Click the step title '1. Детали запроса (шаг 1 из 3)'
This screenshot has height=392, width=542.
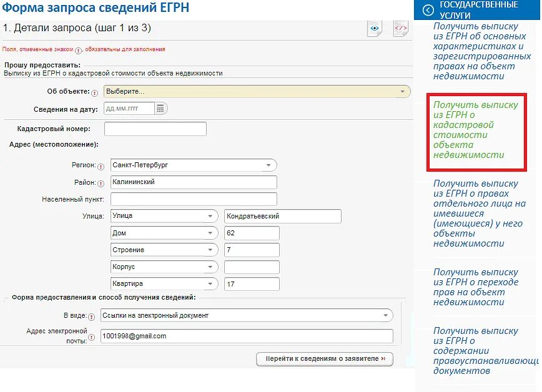[x=77, y=28]
